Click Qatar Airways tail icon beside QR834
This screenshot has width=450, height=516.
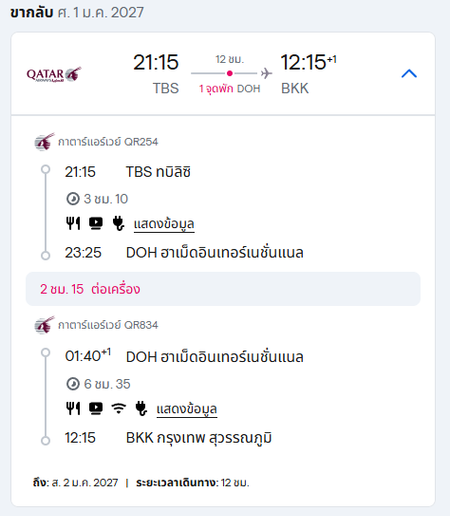(44, 325)
